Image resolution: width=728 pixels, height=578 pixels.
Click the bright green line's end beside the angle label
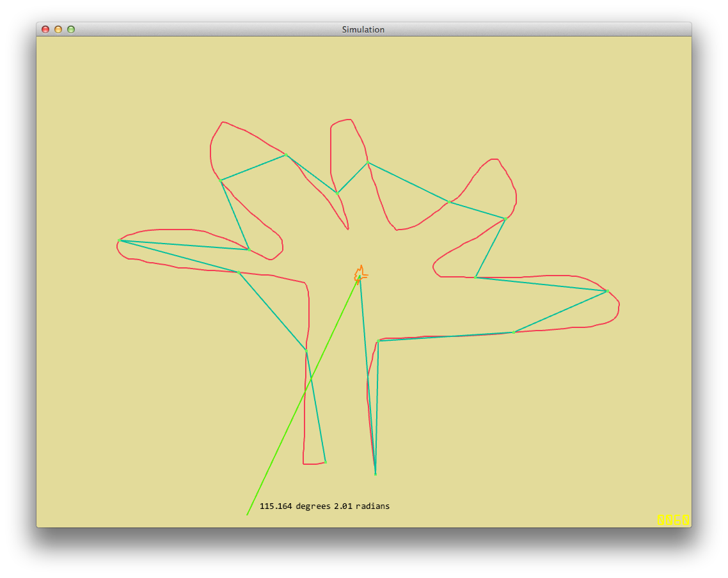point(248,514)
